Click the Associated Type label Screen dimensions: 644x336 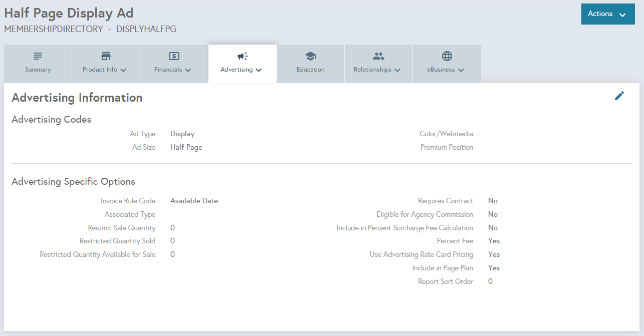[x=130, y=214]
